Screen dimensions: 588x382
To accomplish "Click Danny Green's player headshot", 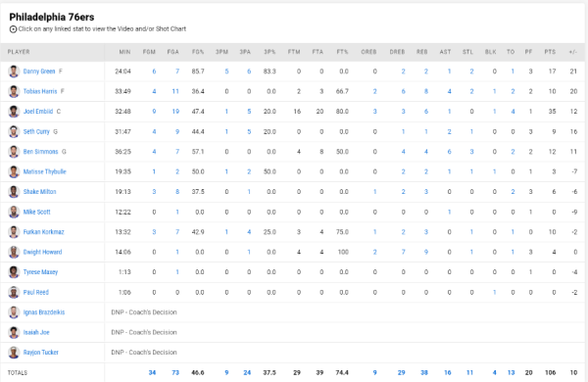I will [14, 72].
